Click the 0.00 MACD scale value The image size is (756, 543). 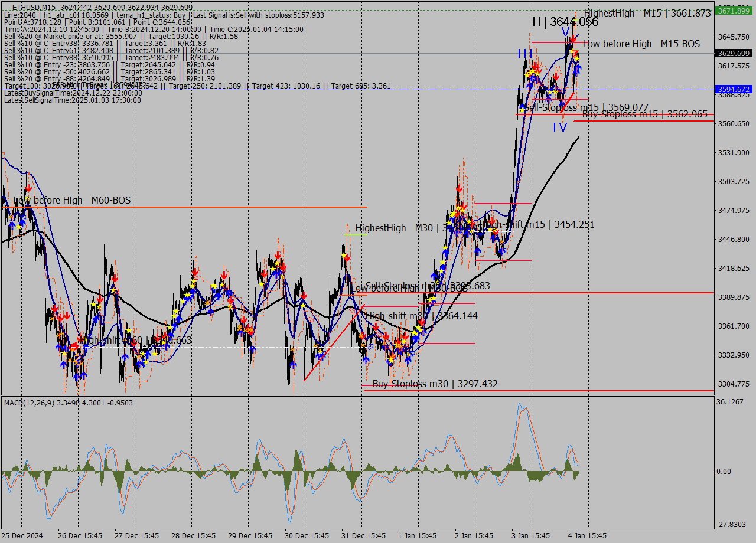(725, 471)
